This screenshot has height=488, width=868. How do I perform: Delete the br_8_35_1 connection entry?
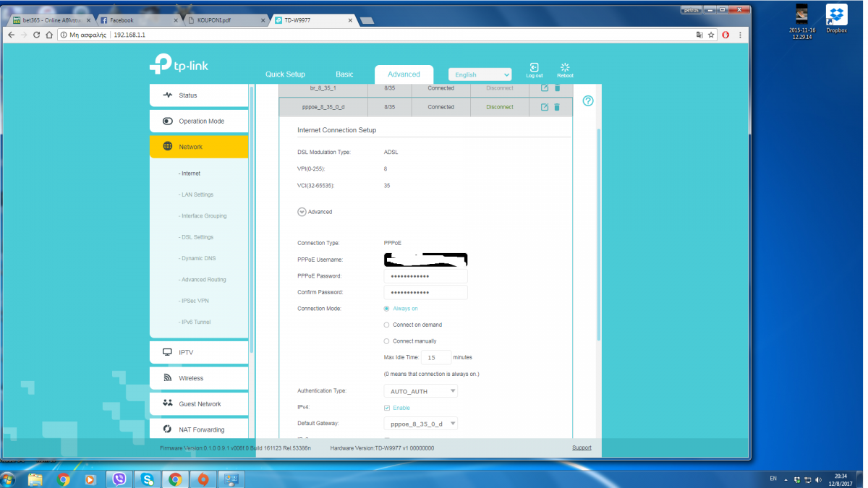pos(557,87)
